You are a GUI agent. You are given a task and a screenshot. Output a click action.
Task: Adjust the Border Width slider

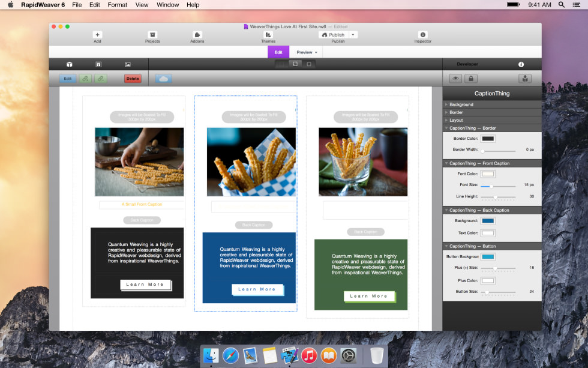[x=499, y=151]
